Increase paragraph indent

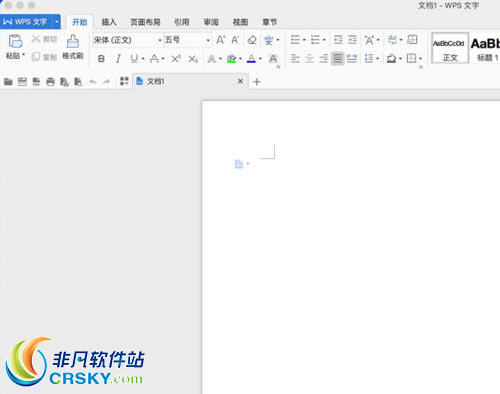[352, 40]
